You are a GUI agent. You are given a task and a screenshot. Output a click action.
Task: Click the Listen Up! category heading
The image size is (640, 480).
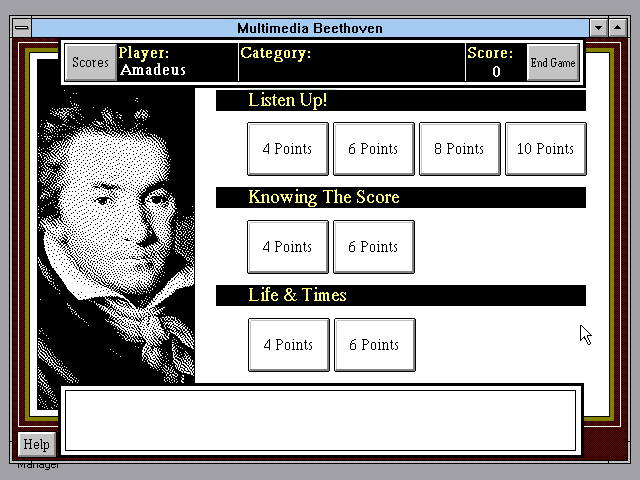click(x=401, y=100)
